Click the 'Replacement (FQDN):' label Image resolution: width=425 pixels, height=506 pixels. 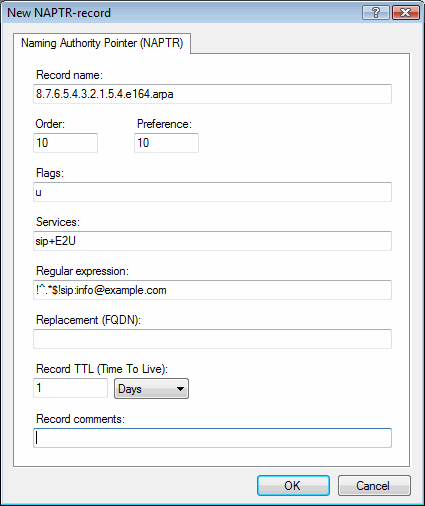[x=88, y=320]
